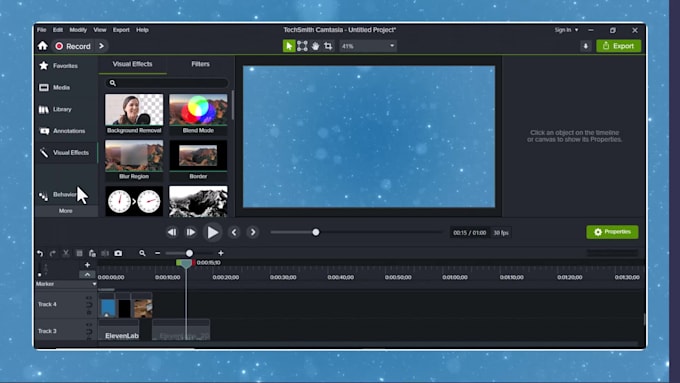Collapse the marker track with up chevron
680x383 pixels.
pos(87,275)
